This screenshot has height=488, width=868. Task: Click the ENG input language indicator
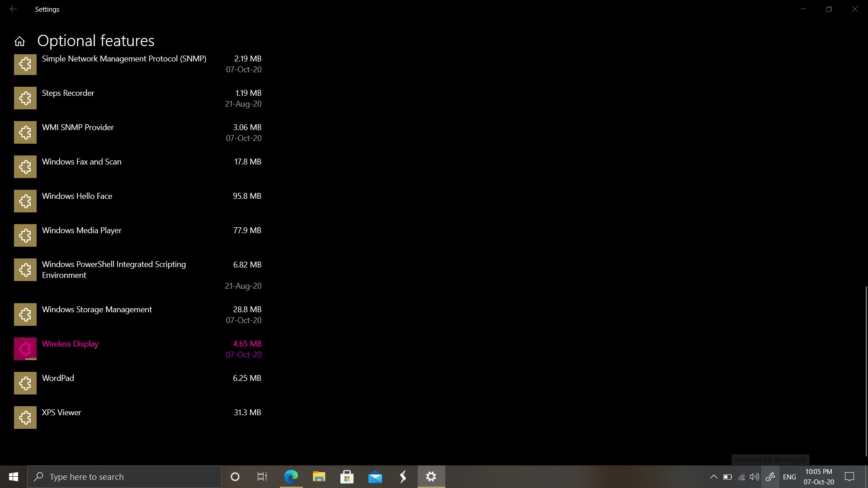789,477
